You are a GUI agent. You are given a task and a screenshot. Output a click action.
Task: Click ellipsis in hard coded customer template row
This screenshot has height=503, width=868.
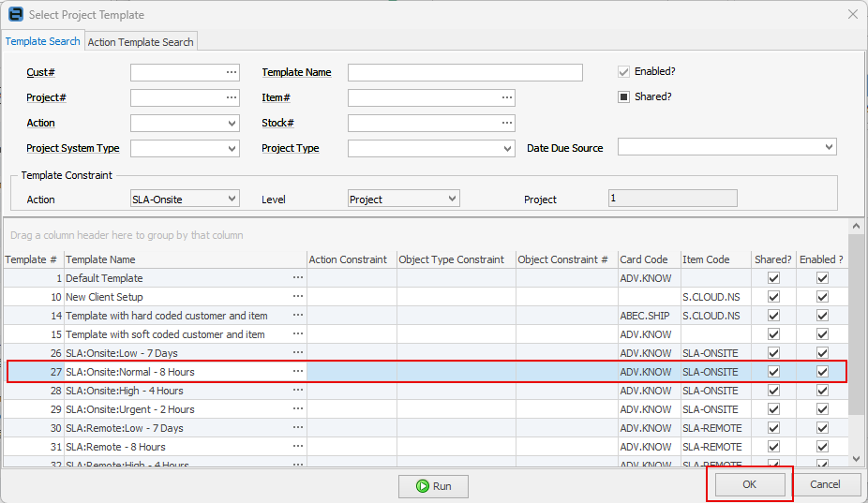(298, 316)
